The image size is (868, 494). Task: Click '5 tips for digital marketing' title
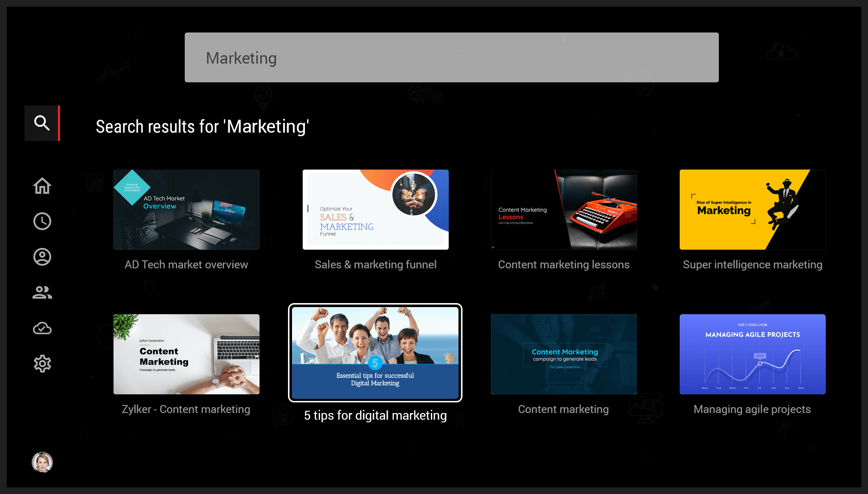(x=375, y=415)
